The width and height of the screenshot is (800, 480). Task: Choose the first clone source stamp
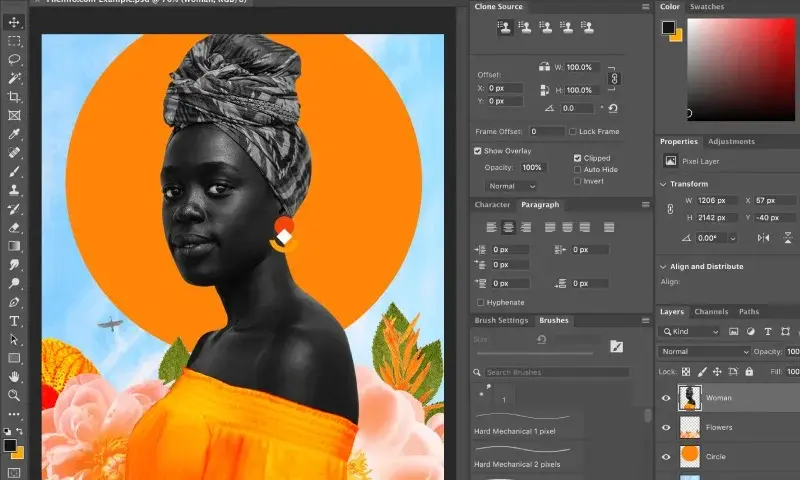pyautogui.click(x=504, y=27)
